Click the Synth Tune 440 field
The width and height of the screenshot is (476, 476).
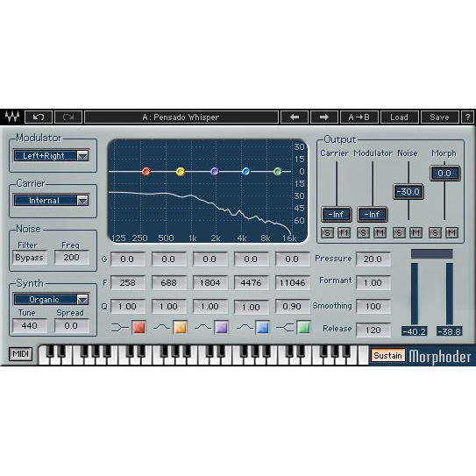coord(30,326)
